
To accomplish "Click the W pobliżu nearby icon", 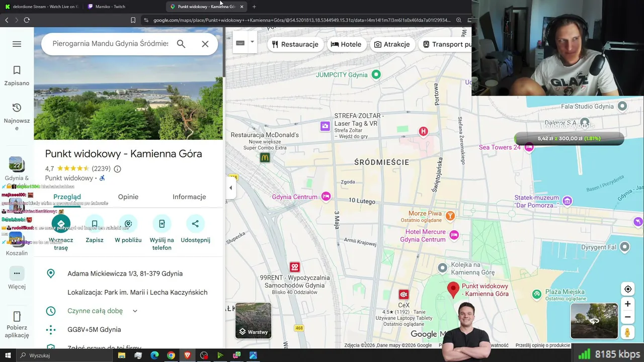I will click(128, 224).
